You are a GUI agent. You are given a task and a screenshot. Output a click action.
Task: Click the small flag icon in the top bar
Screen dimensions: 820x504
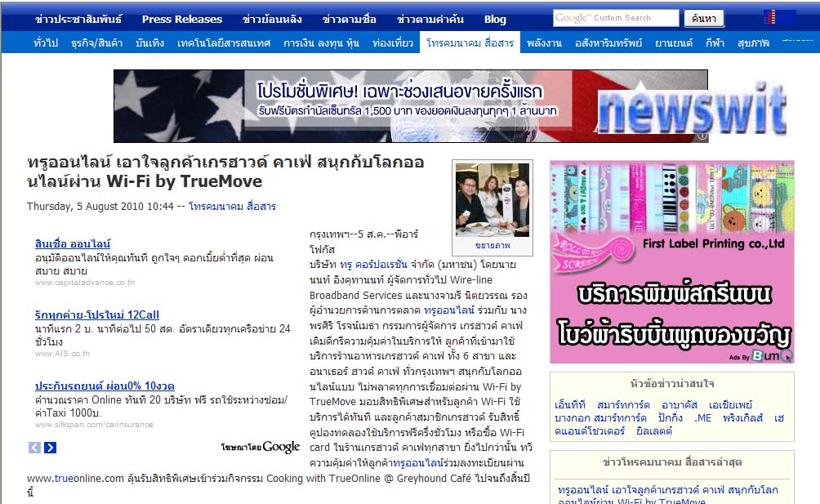click(x=770, y=17)
